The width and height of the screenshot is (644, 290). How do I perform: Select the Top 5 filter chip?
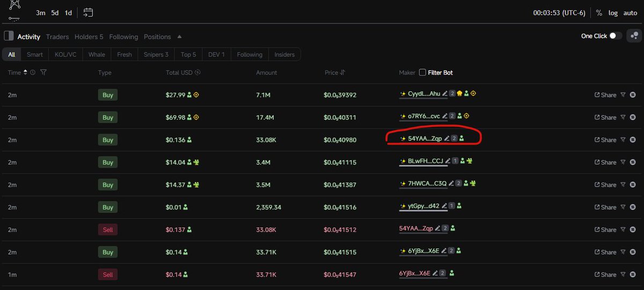pyautogui.click(x=188, y=54)
